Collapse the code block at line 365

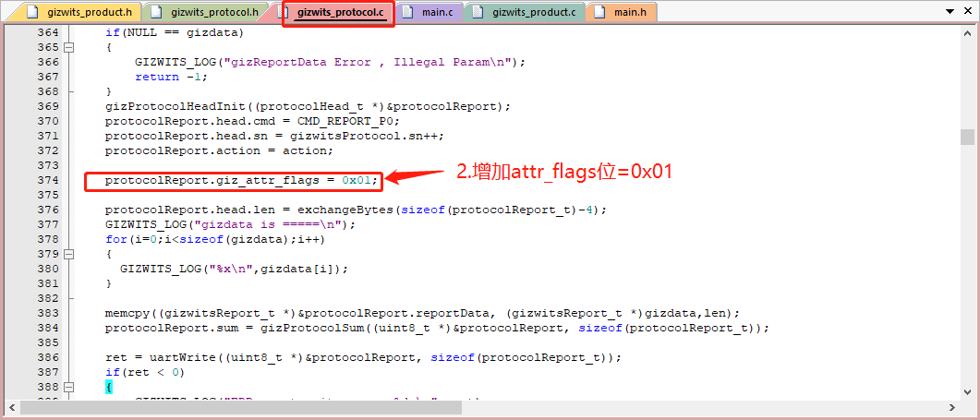tap(69, 47)
